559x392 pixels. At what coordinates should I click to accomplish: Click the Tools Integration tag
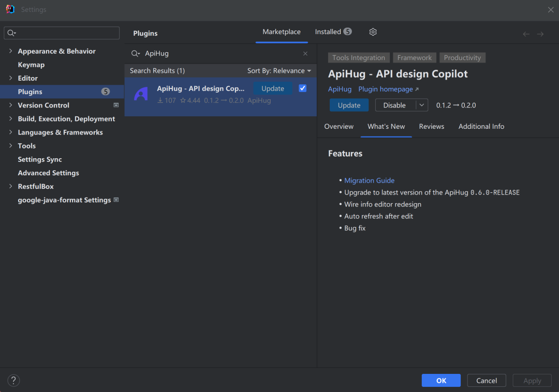358,58
